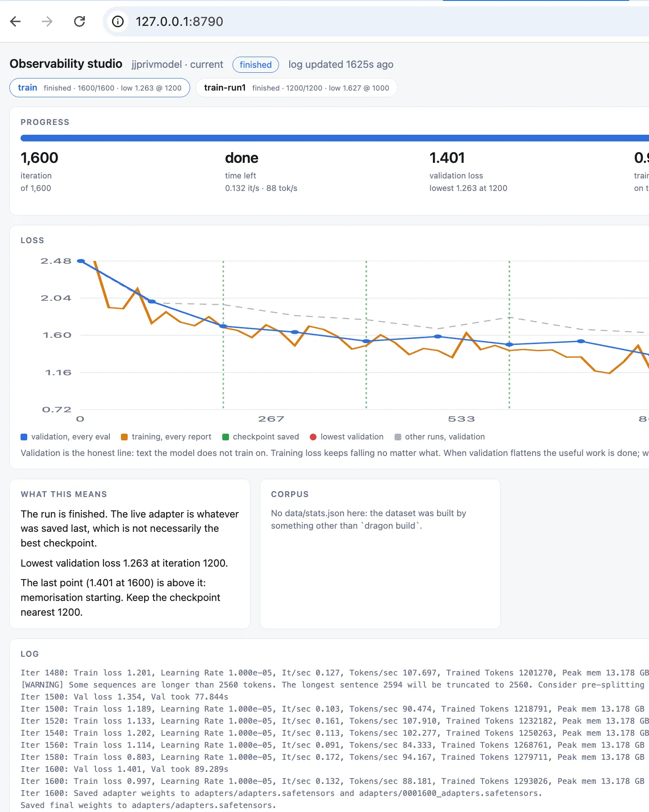This screenshot has height=812, width=649.
Task: Click the orange training legend swatch
Action: tap(125, 437)
